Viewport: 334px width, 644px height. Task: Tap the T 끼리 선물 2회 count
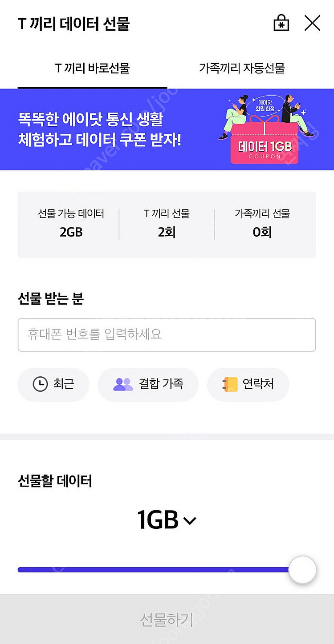tap(167, 224)
